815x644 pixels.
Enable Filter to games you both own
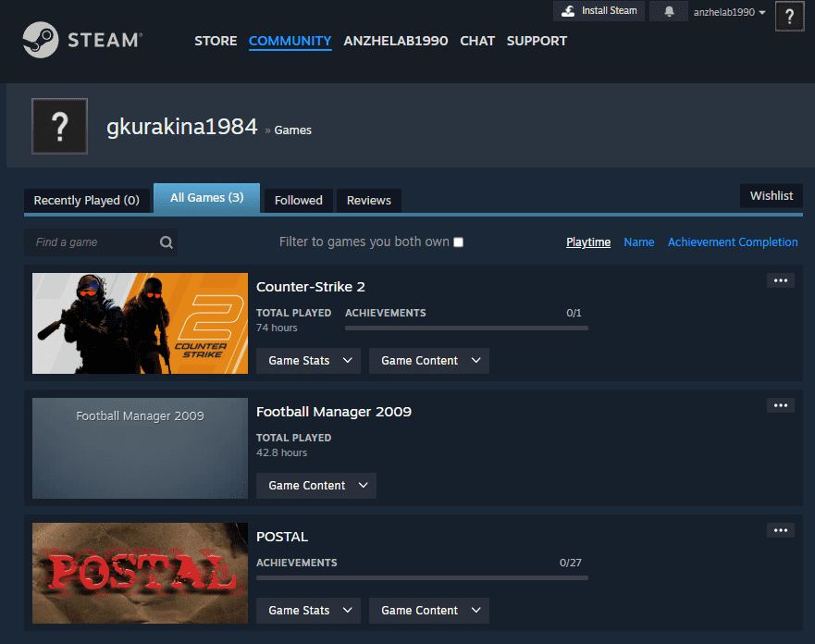[x=458, y=242]
